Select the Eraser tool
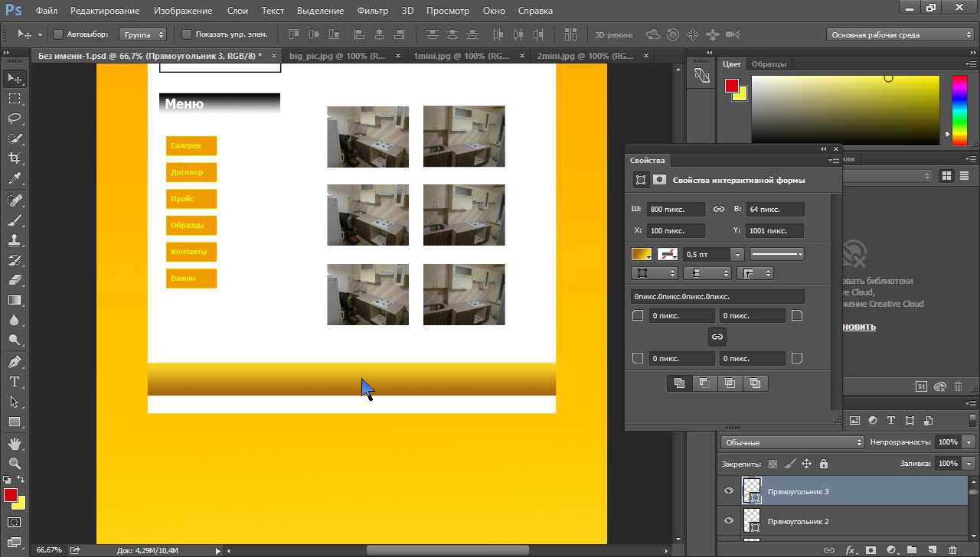 point(15,280)
